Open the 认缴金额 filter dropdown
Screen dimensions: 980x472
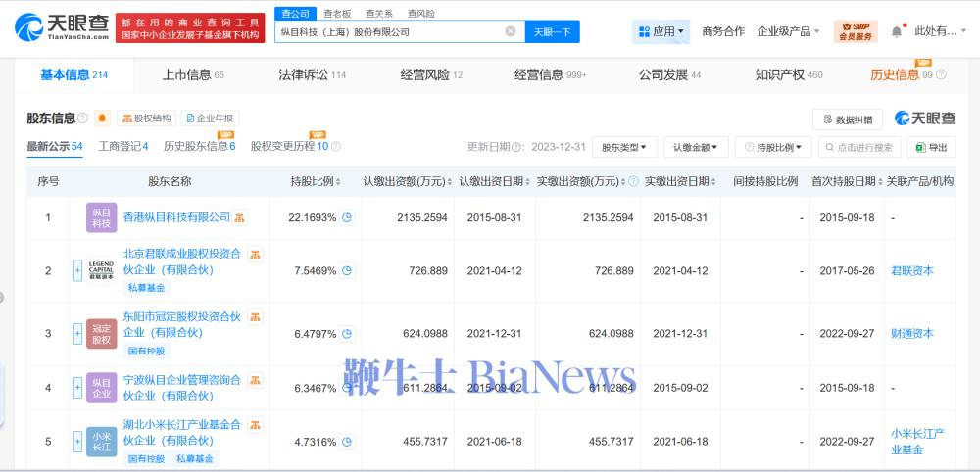click(696, 147)
